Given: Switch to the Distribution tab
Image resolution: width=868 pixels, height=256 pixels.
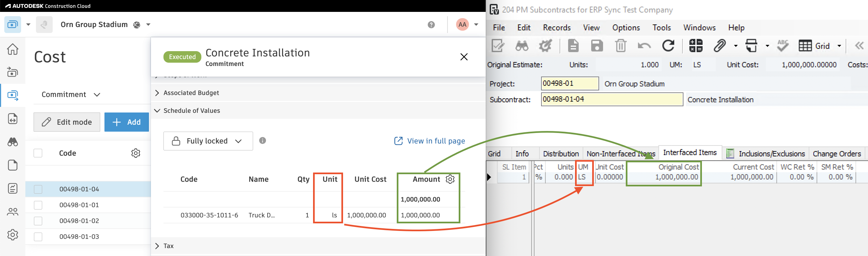Looking at the screenshot, I should coord(561,154).
